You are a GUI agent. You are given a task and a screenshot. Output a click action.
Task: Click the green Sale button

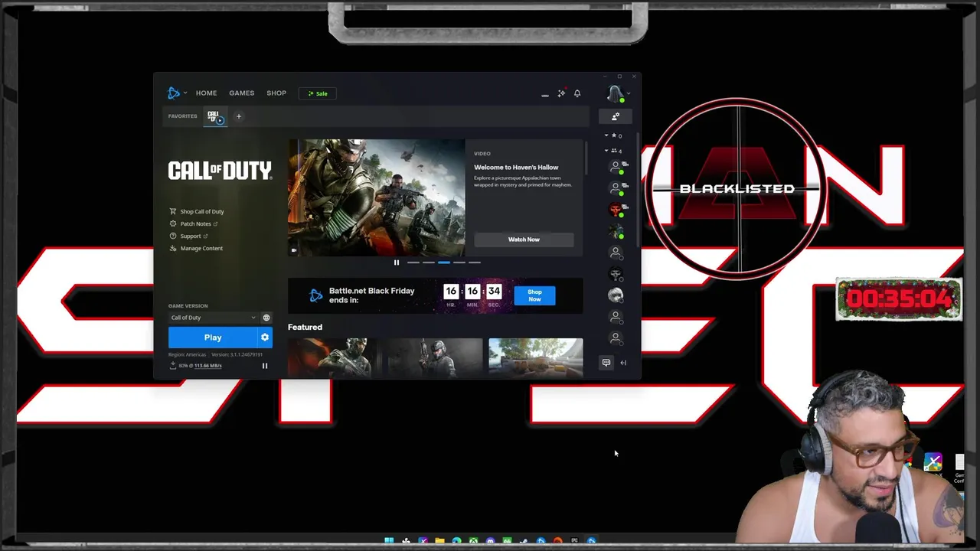coord(318,93)
